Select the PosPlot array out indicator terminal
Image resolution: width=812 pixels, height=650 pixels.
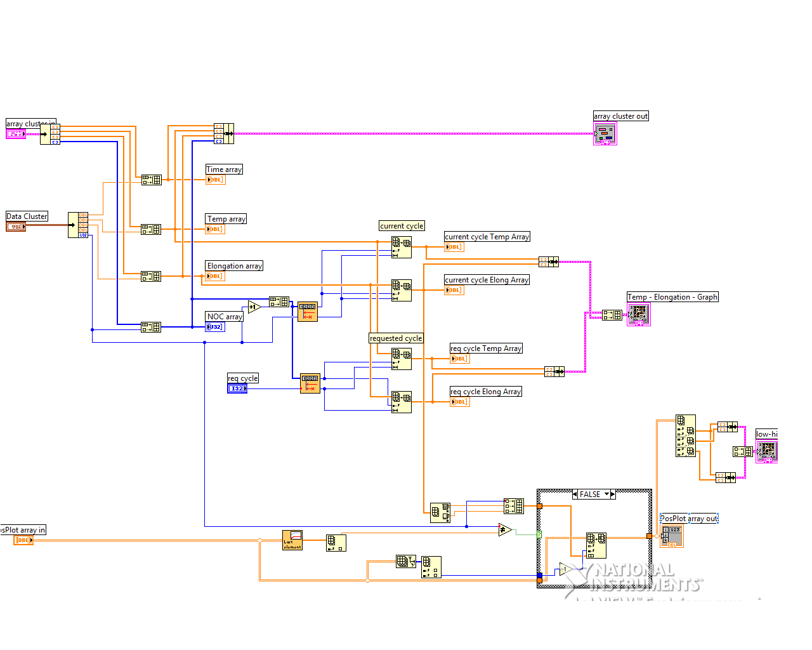(x=672, y=536)
